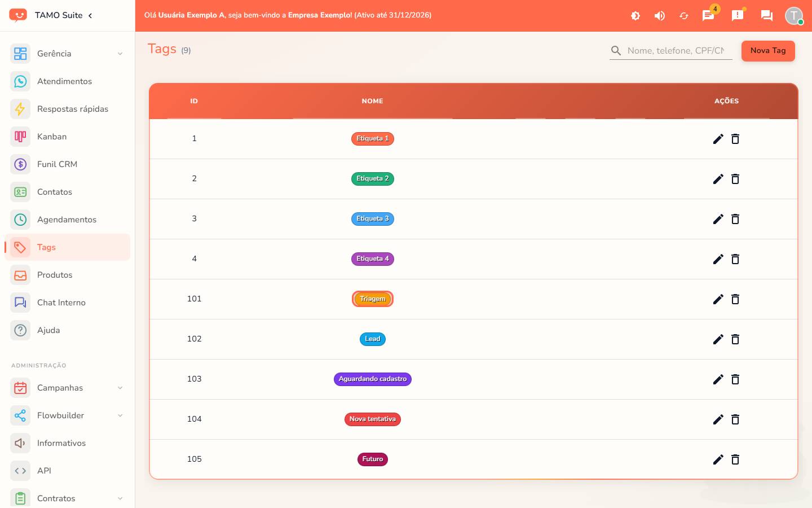Go to Respostas rápidas
The image size is (812, 508).
tap(67, 109)
